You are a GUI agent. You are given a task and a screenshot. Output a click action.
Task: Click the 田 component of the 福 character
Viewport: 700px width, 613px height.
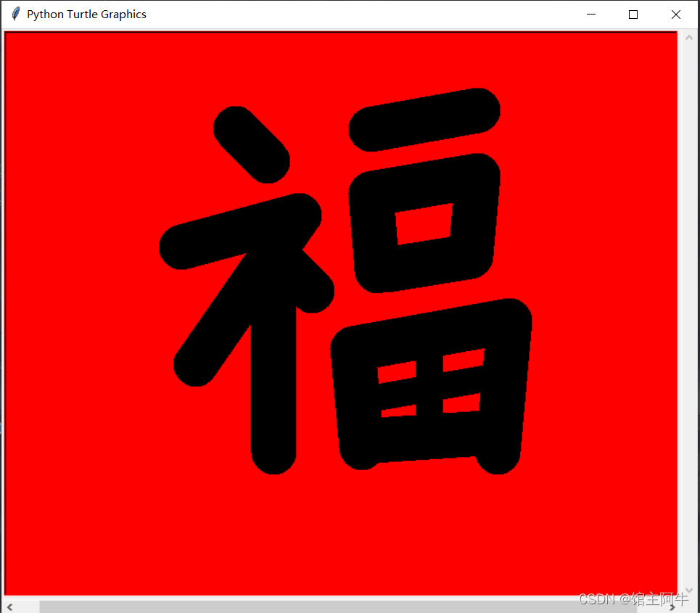pyautogui.click(x=430, y=395)
